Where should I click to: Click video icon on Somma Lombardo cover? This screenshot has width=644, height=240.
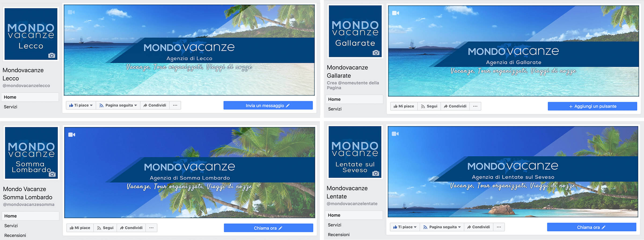pos(72,135)
